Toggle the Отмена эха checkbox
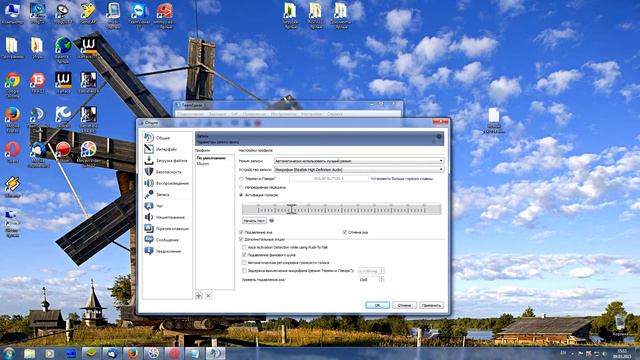 (356, 232)
